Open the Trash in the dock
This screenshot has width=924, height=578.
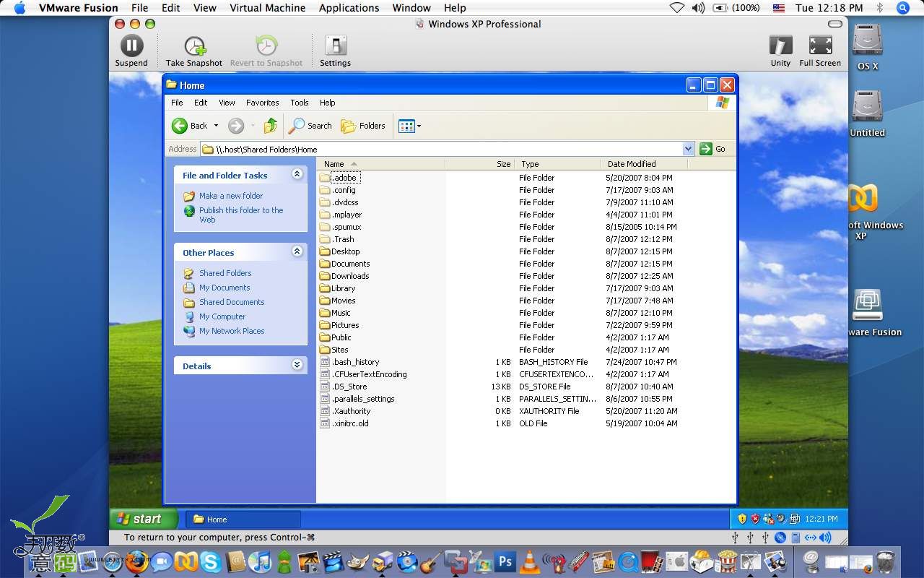point(886,561)
